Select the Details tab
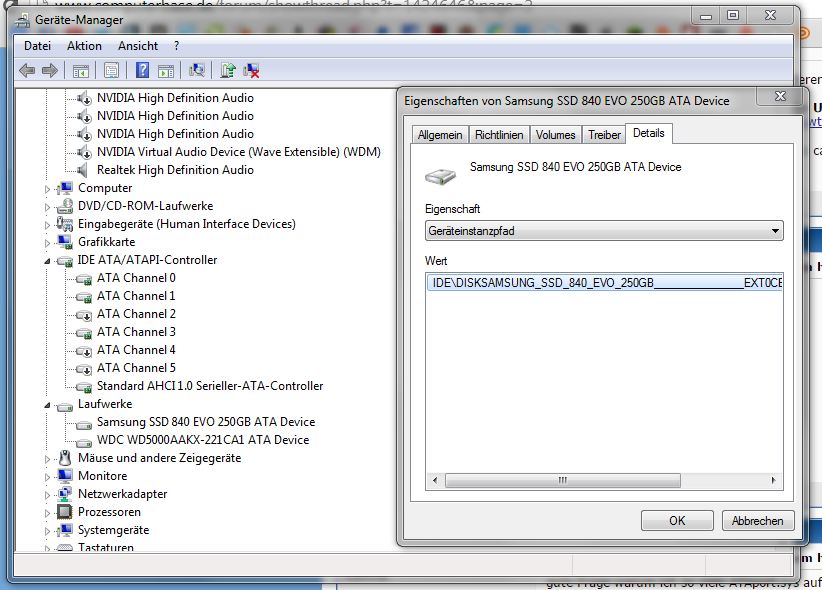This screenshot has height=590, width=822. coord(649,133)
